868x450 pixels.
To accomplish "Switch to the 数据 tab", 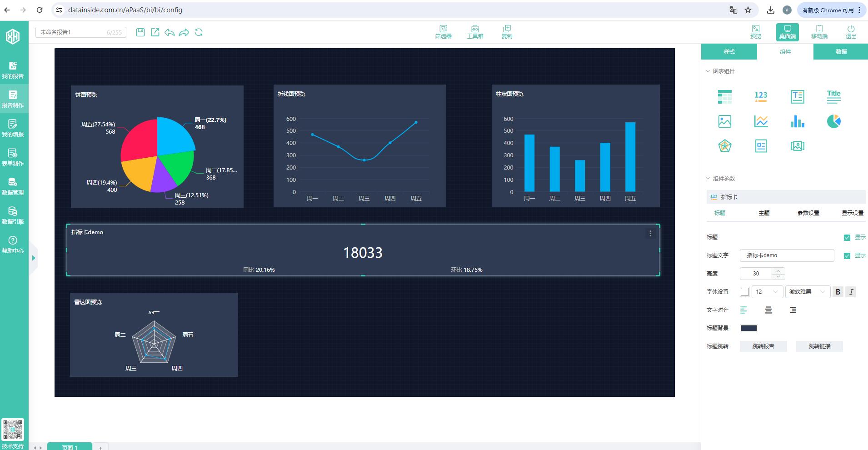I will click(841, 52).
